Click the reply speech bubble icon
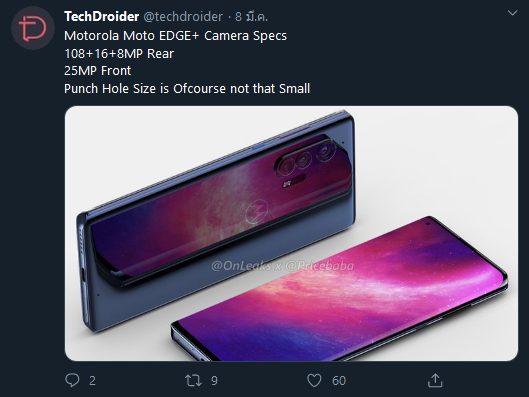The height and width of the screenshot is (397, 529). (72, 380)
